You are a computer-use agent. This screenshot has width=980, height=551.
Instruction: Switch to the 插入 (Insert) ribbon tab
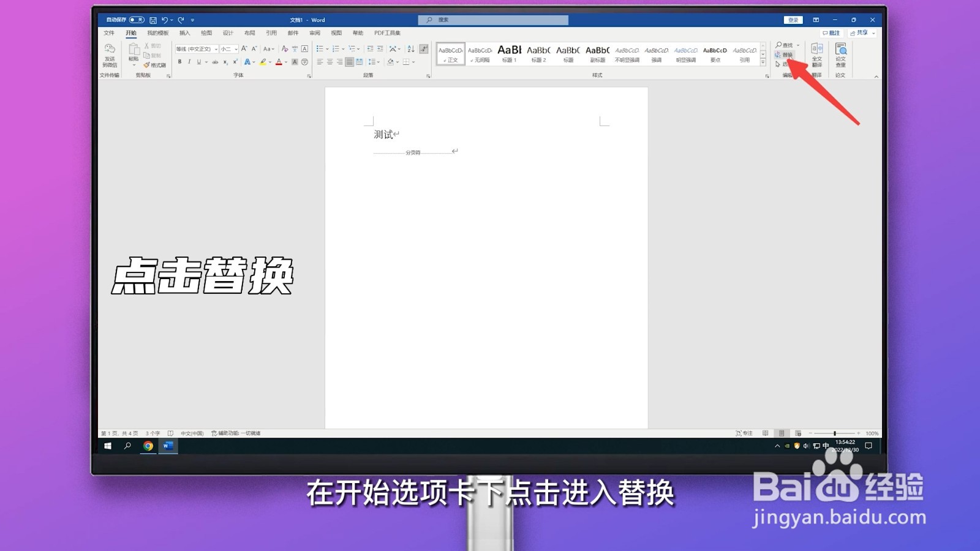[x=184, y=32]
